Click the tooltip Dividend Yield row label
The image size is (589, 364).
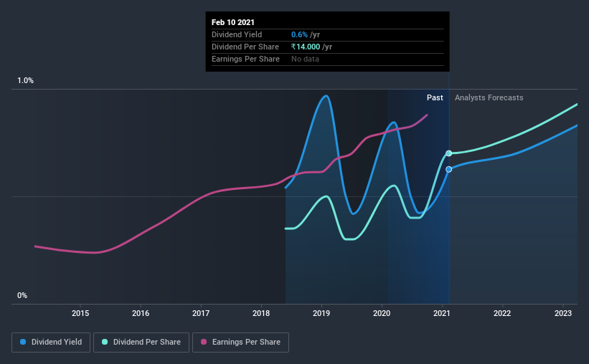(x=237, y=34)
